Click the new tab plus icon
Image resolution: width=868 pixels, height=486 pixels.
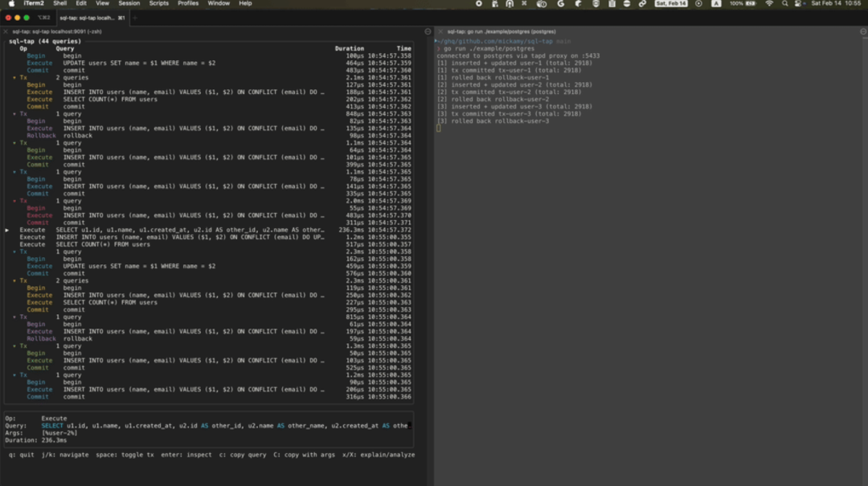tap(134, 17)
